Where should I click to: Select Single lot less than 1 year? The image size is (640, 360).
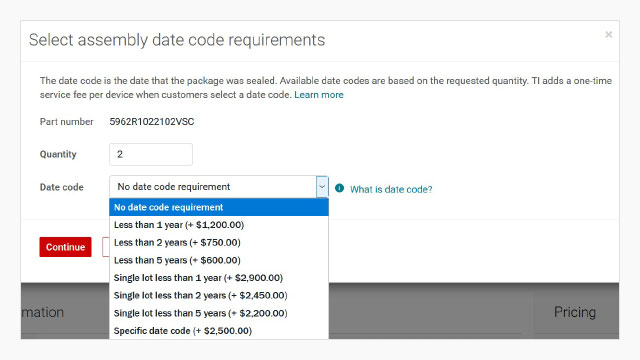click(219, 278)
